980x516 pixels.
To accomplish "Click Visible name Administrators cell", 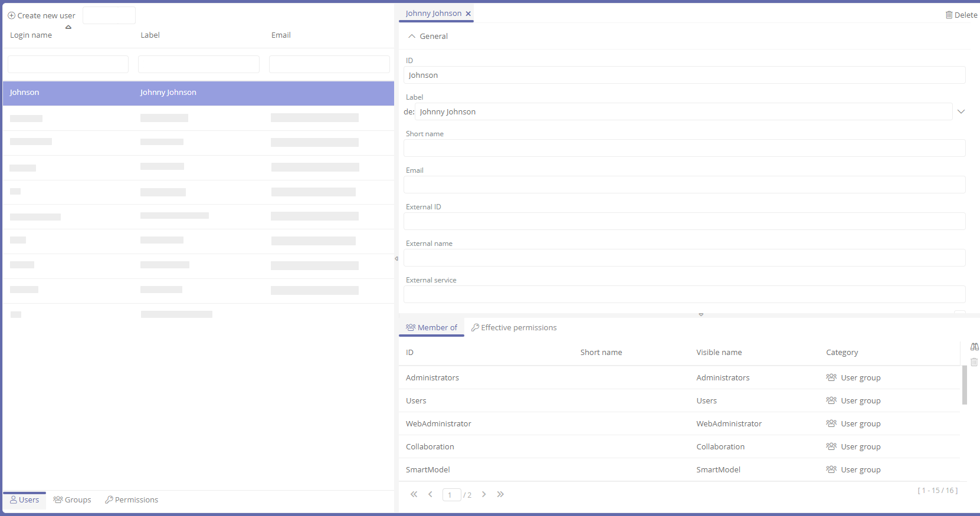I will point(723,378).
